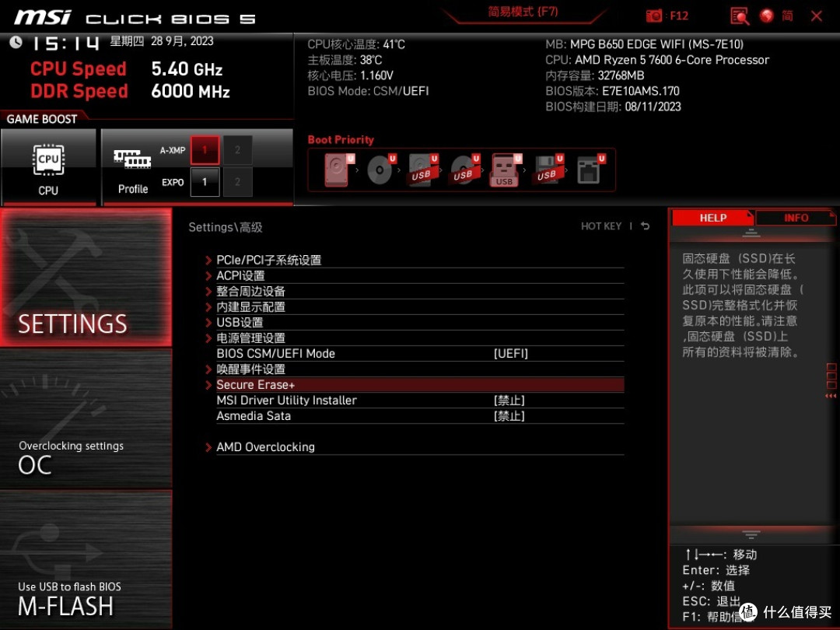Change BIOS CSM/UEFI Mode [UEFI] value
This screenshot has width=840, height=630.
pyautogui.click(x=510, y=354)
